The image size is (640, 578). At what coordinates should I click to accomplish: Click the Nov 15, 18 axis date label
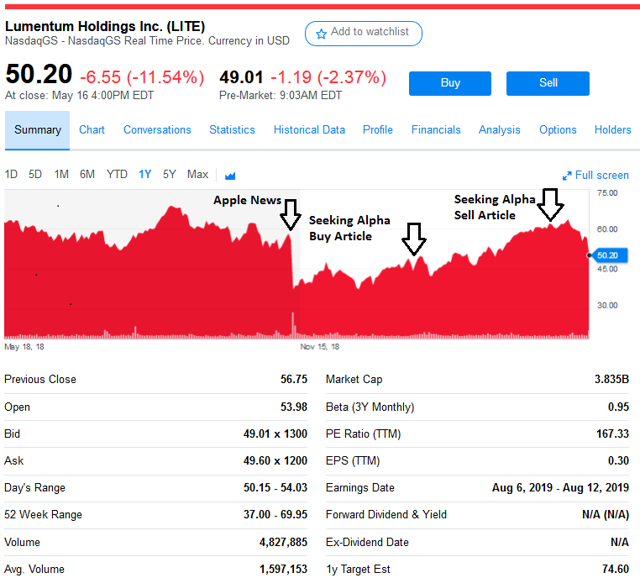(x=320, y=347)
